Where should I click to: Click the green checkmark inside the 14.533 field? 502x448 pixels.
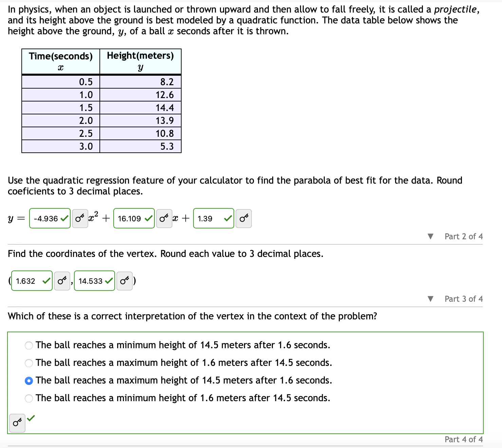(x=108, y=281)
